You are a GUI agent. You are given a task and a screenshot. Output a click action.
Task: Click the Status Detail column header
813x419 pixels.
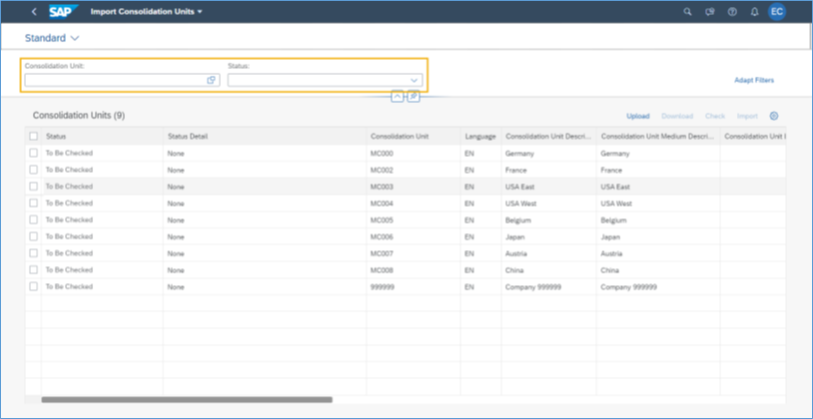[x=187, y=136]
